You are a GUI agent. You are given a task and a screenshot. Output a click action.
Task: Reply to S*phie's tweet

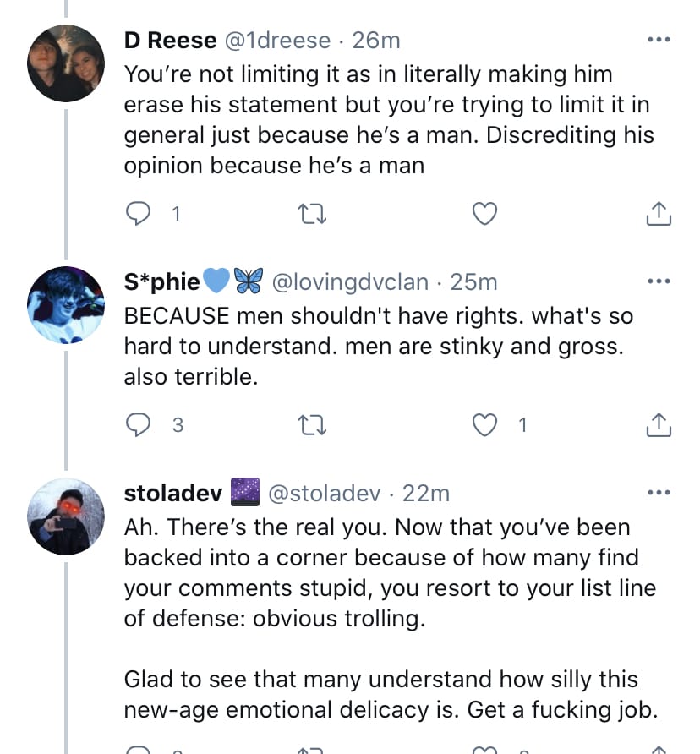pos(138,426)
